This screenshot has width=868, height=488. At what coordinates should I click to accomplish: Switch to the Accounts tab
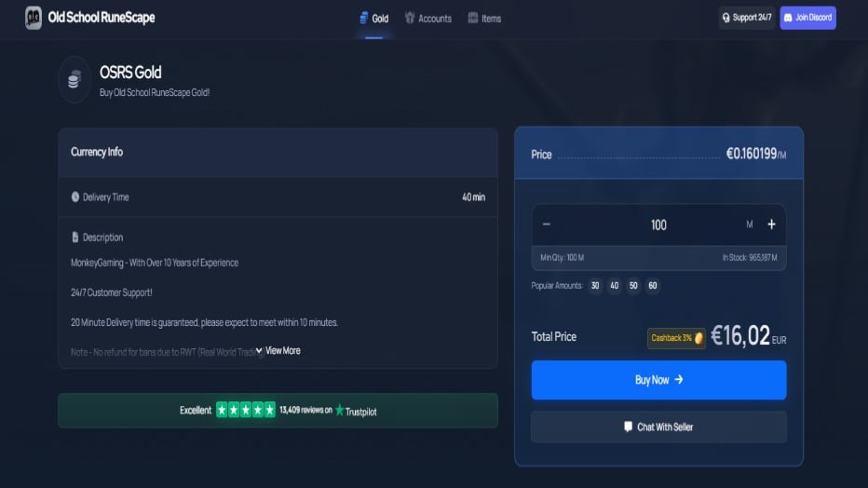pos(427,19)
